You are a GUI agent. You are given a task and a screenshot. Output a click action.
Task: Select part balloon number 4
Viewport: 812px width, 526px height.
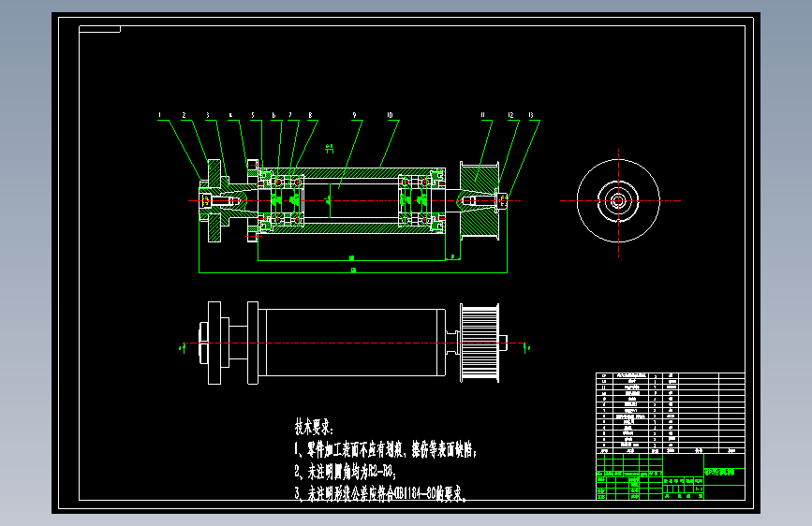point(230,115)
